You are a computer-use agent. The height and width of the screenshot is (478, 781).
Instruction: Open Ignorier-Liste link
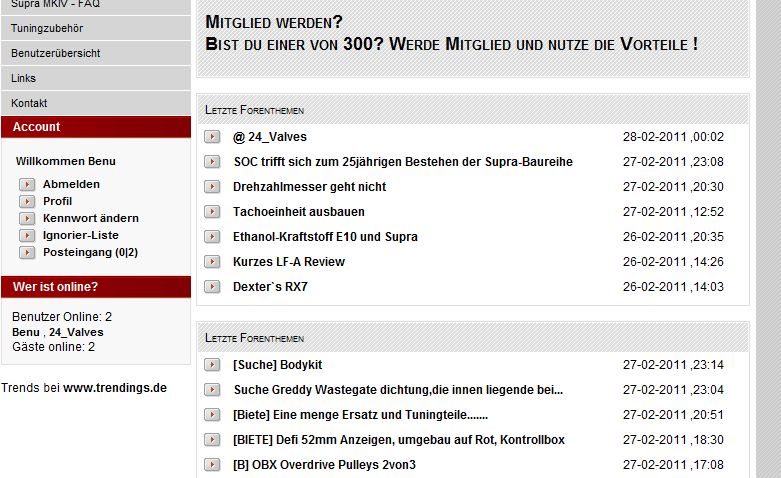point(81,235)
